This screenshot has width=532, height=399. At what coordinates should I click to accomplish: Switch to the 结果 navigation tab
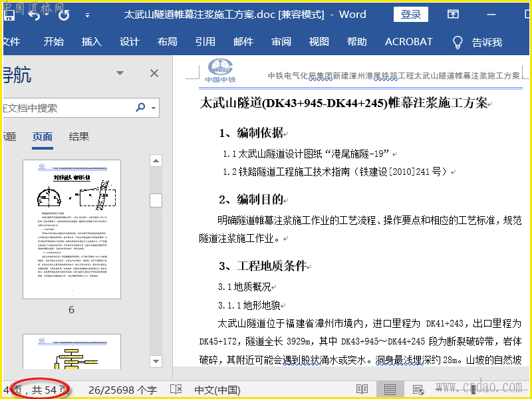coord(78,137)
